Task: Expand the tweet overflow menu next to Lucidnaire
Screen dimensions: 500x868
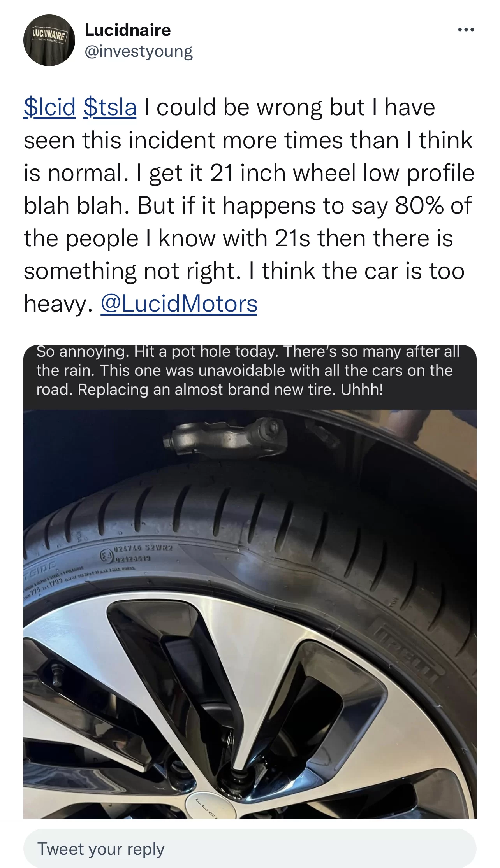Action: pyautogui.click(x=466, y=30)
